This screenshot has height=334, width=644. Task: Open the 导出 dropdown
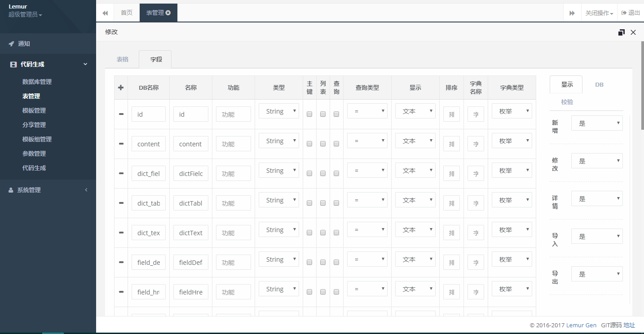pos(597,274)
